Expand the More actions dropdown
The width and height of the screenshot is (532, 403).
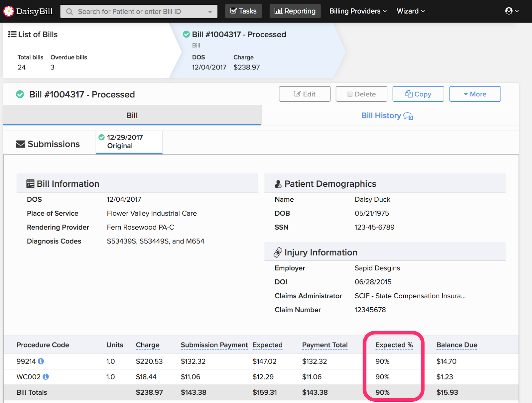475,94
